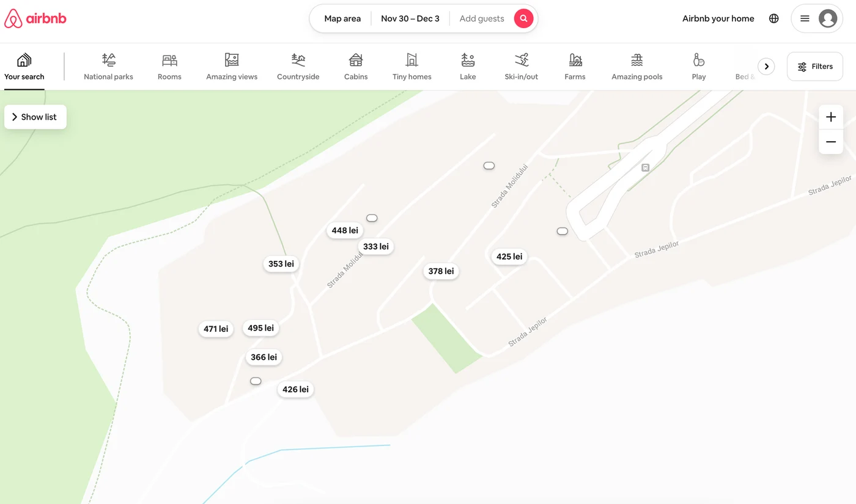Show more categories with right chevron
The width and height of the screenshot is (856, 504).
766,66
